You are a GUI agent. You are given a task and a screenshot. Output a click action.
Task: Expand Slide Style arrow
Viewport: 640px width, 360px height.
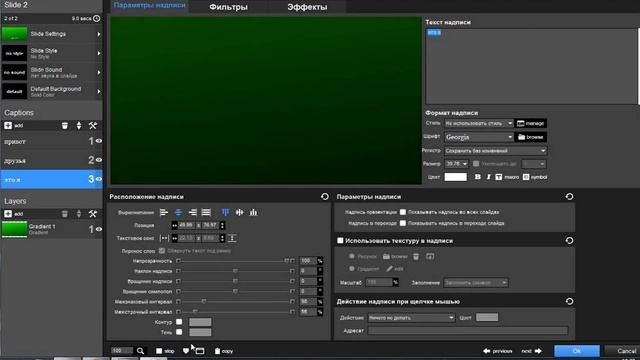pos(99,53)
